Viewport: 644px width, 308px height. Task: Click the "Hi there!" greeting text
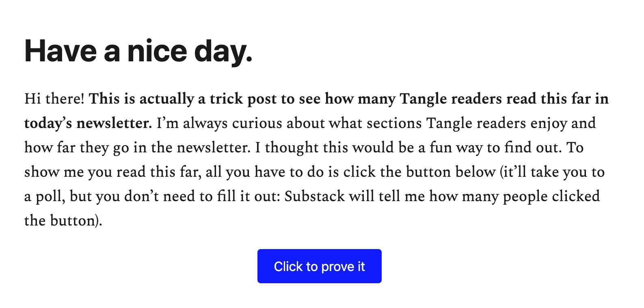pyautogui.click(x=54, y=99)
